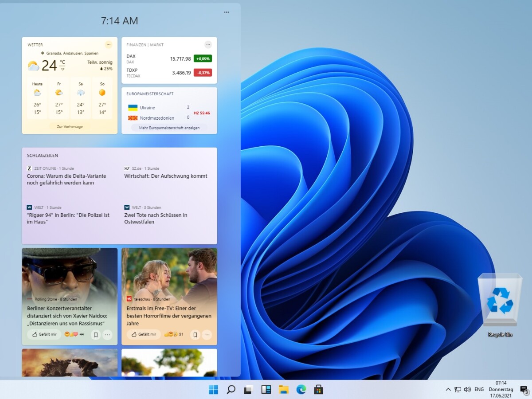Click 'Mehr Europameisterschaft anzeigen'
The width and height of the screenshot is (532, 399).
(169, 127)
